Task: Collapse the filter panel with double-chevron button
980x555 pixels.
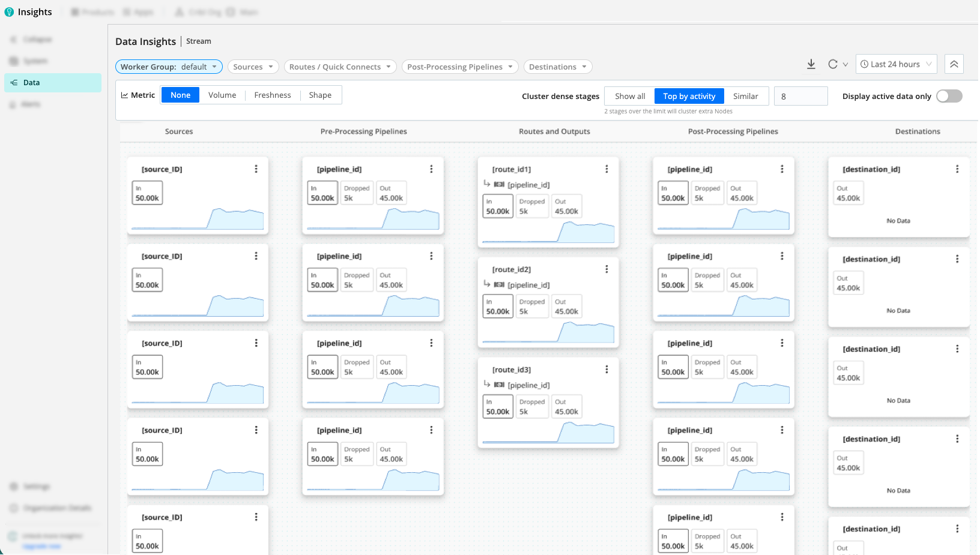Action: click(x=954, y=64)
